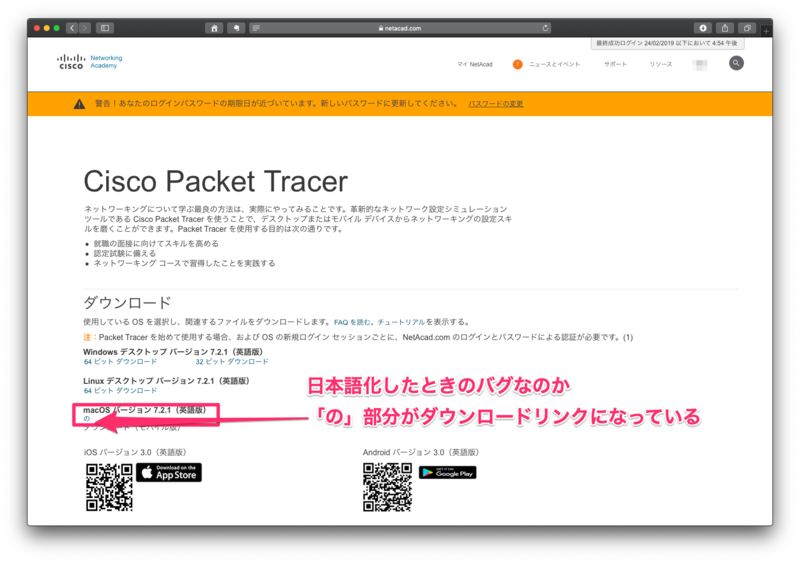Click Download on the App Store badge
Viewport: 800px width, 562px height.
point(169,473)
